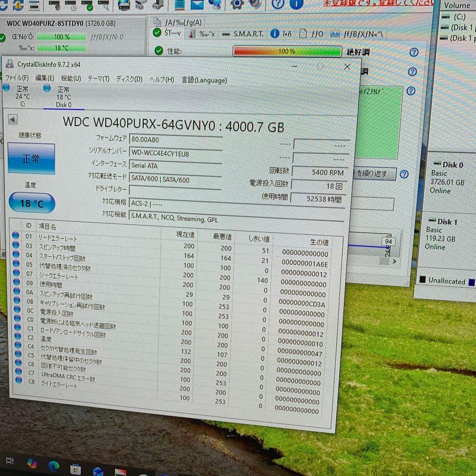Click the 現在値 column header

[x=185, y=234]
